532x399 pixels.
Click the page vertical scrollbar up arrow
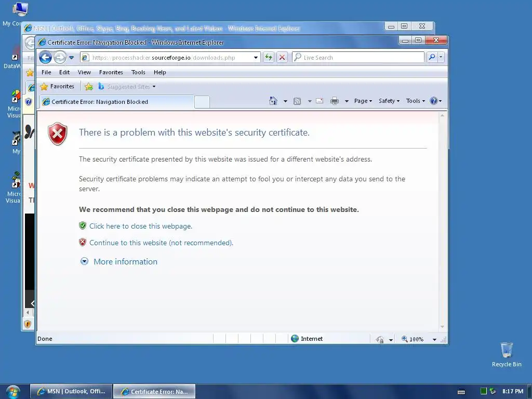tap(442, 116)
